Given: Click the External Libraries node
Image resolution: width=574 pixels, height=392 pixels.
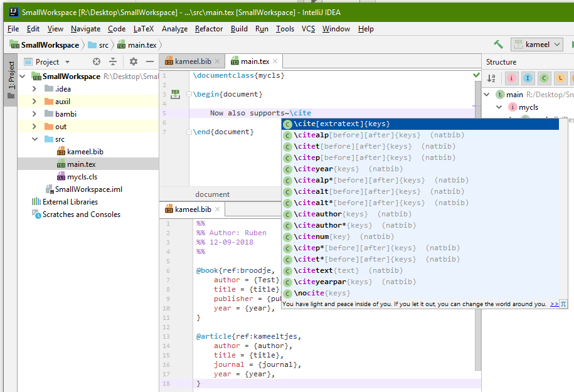Looking at the screenshot, I should [65, 202].
